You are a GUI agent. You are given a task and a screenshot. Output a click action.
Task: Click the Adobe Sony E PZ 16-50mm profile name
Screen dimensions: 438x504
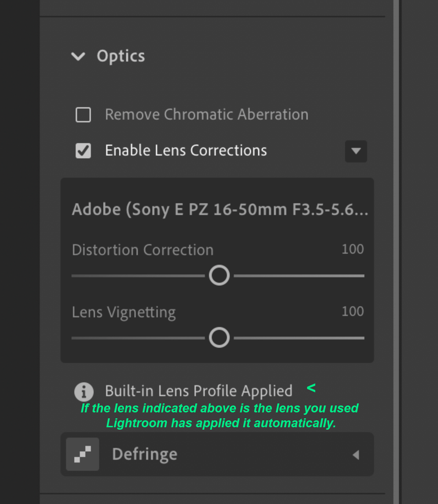coord(220,209)
